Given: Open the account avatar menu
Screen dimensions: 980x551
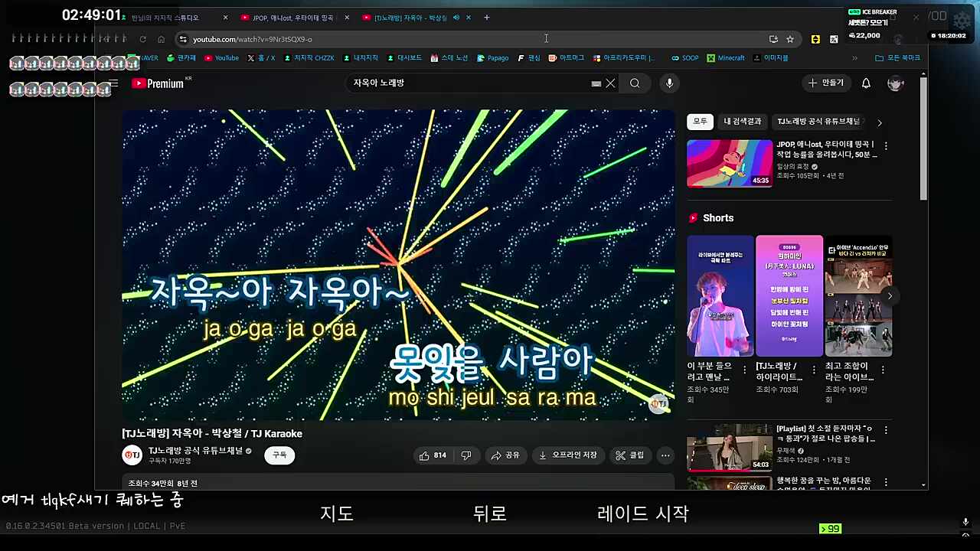Looking at the screenshot, I should 895,83.
